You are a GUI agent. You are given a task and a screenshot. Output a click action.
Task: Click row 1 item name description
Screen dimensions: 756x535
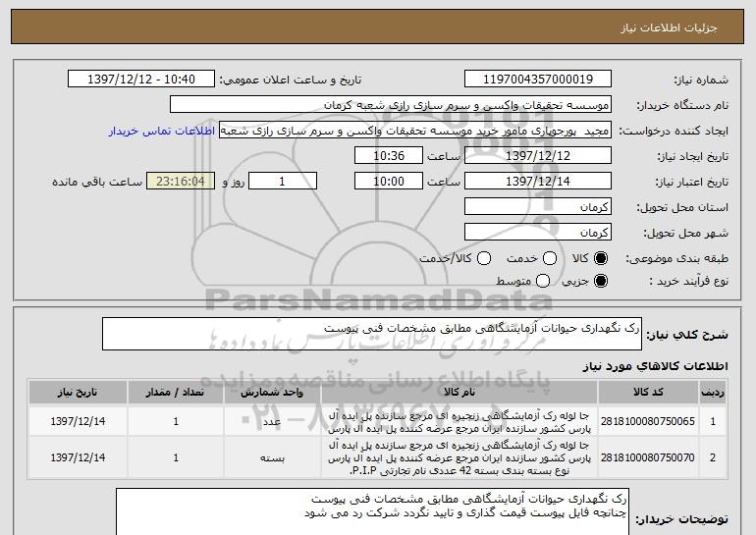point(459,422)
